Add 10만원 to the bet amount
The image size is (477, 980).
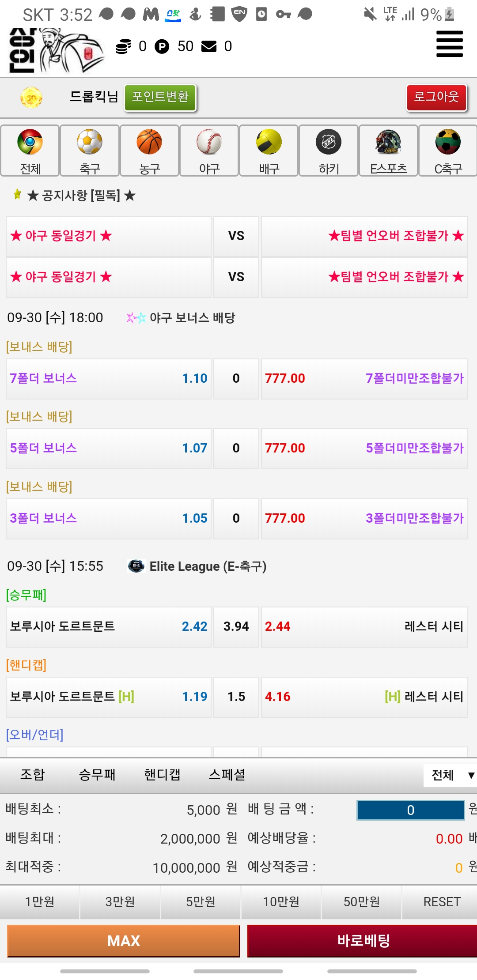[281, 902]
